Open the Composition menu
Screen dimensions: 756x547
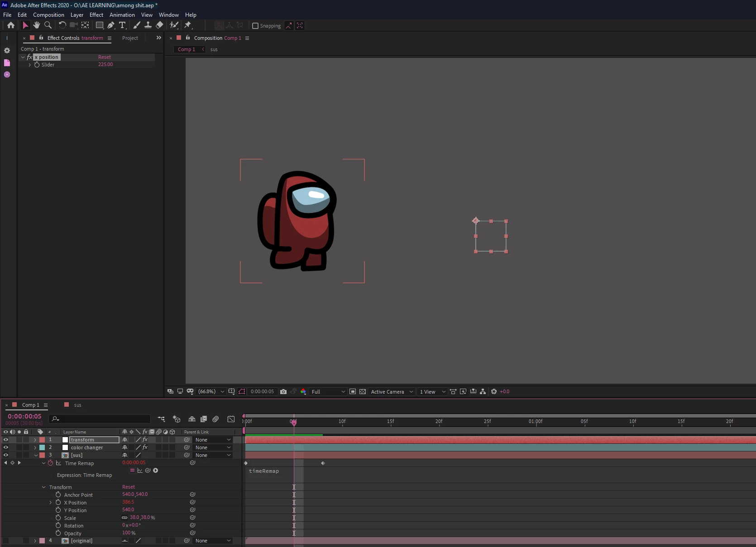[48, 14]
